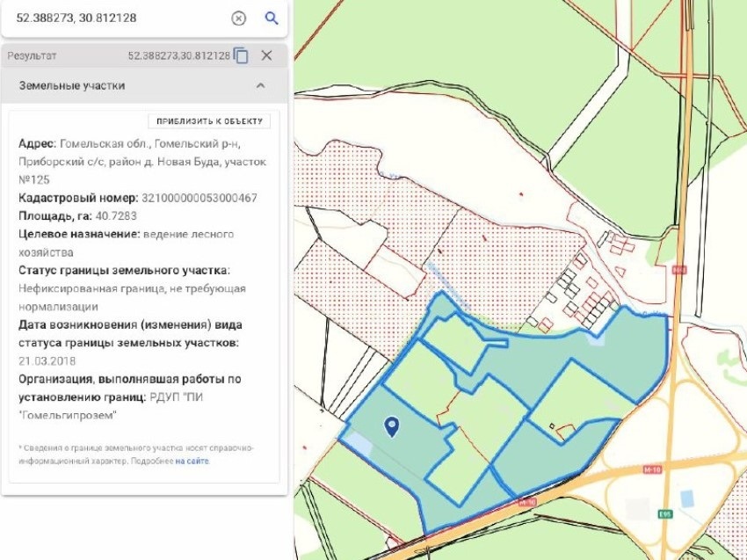This screenshot has height=560, width=747.
Task: Collapse the Земельные участки section
Action: pyautogui.click(x=260, y=86)
